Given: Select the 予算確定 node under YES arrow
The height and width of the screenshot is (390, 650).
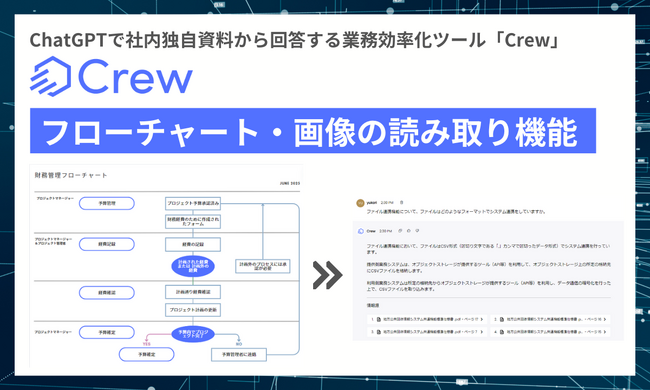Looking at the screenshot, I should pyautogui.click(x=147, y=354).
